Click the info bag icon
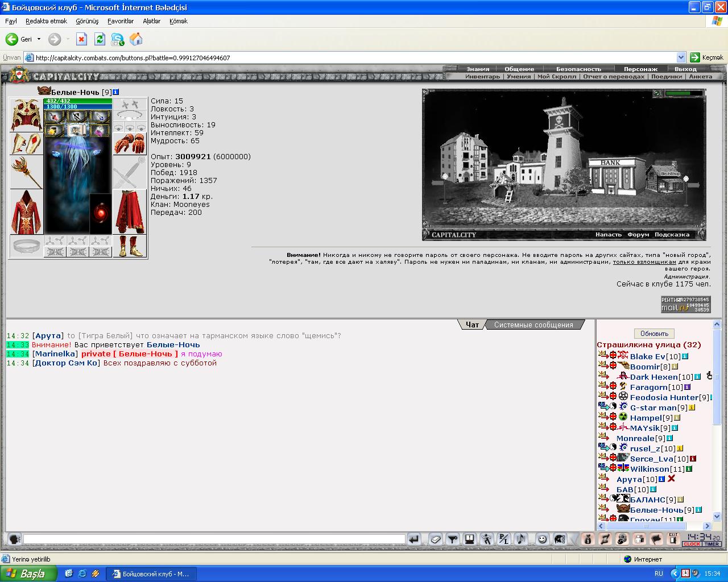This screenshot has width=728, height=582. pyautogui.click(x=588, y=539)
